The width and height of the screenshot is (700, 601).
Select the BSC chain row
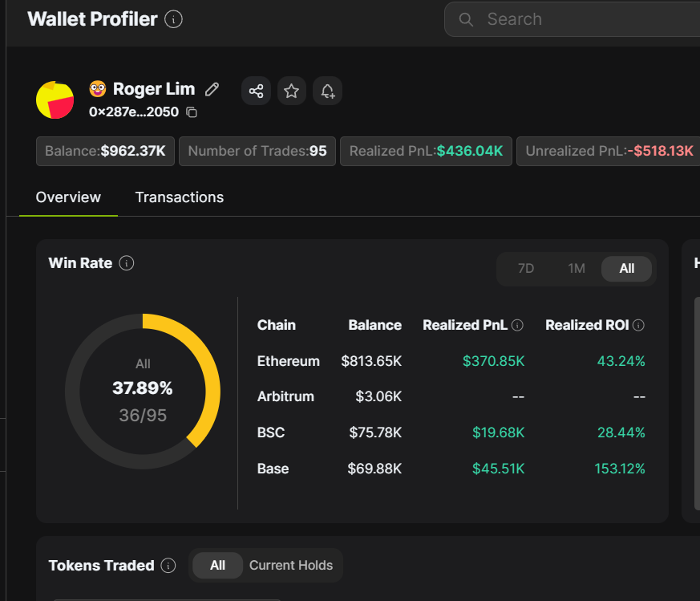pos(451,432)
